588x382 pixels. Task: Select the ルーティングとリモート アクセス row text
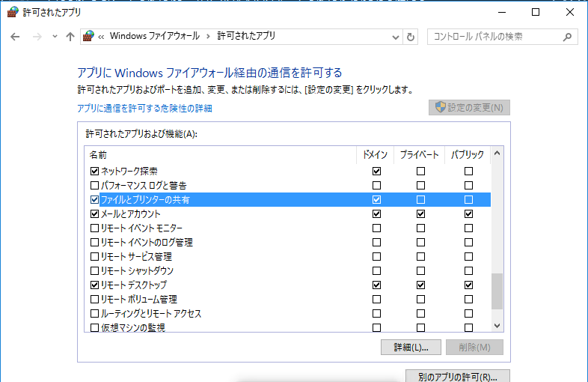pos(151,314)
